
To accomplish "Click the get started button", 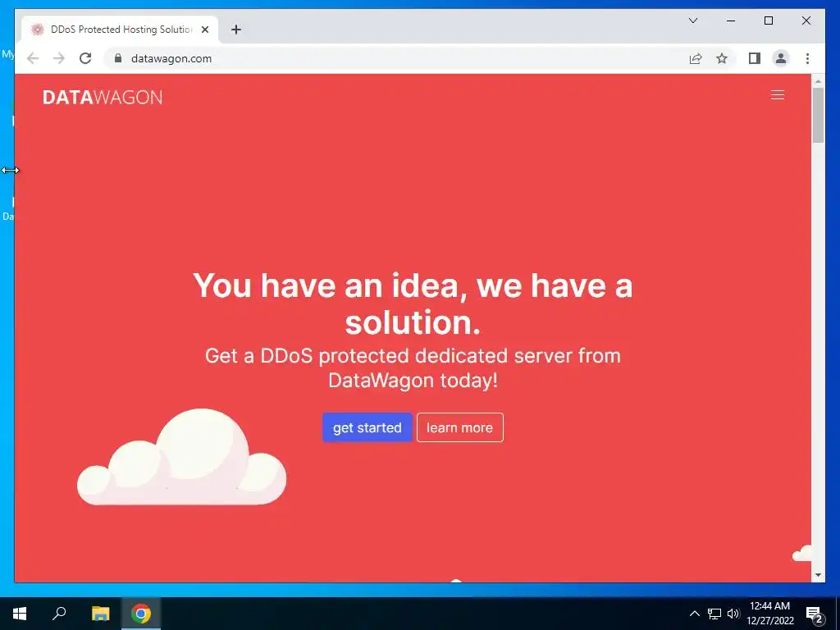I will point(367,427).
